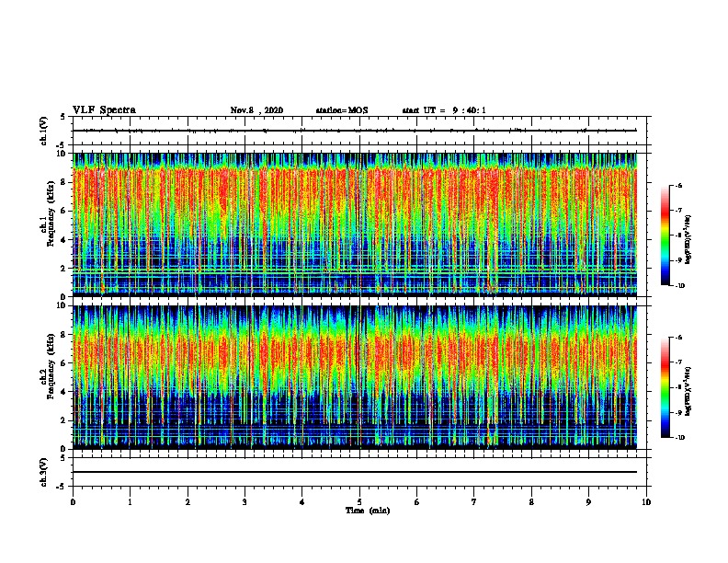Click the time axis tick label "3"
The image size is (728, 563).
coord(245,501)
